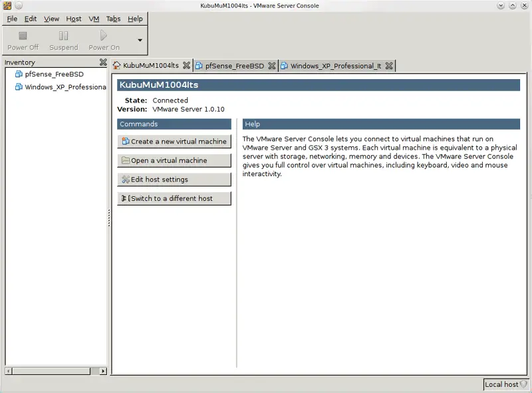Screen dimensions: 532x393
Task: Click the round title bar button beside app icon
Action: tap(19, 5)
